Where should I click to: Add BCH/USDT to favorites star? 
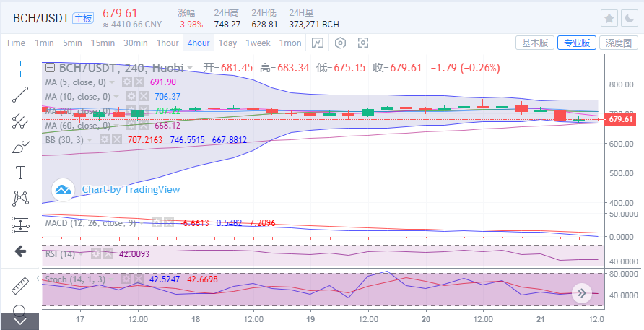tap(609, 18)
